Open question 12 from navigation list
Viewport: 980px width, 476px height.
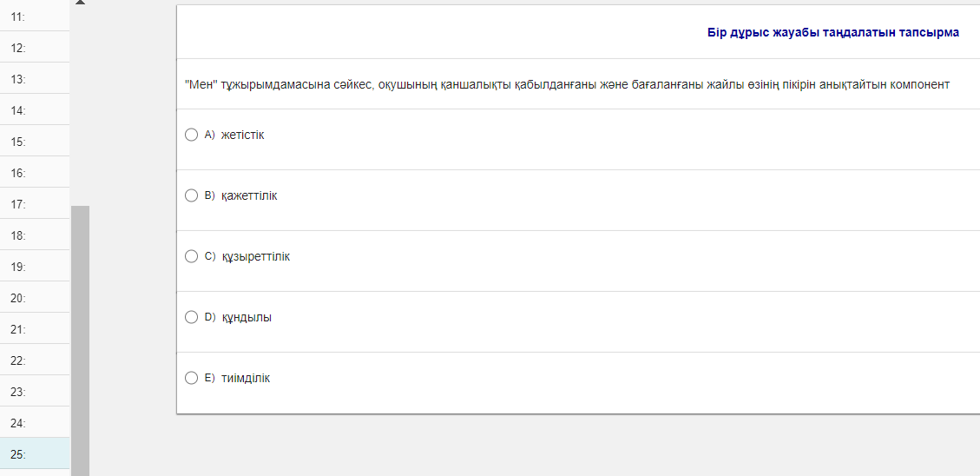pos(35,48)
